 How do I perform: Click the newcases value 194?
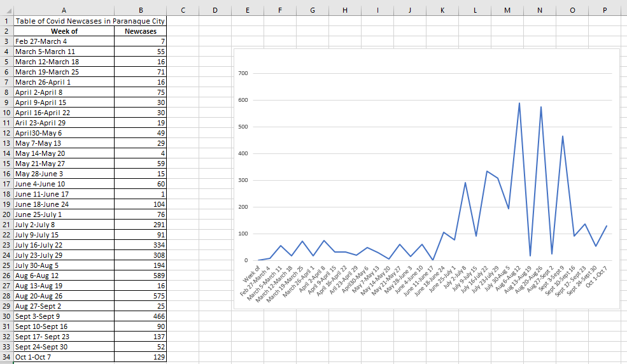tap(140, 265)
